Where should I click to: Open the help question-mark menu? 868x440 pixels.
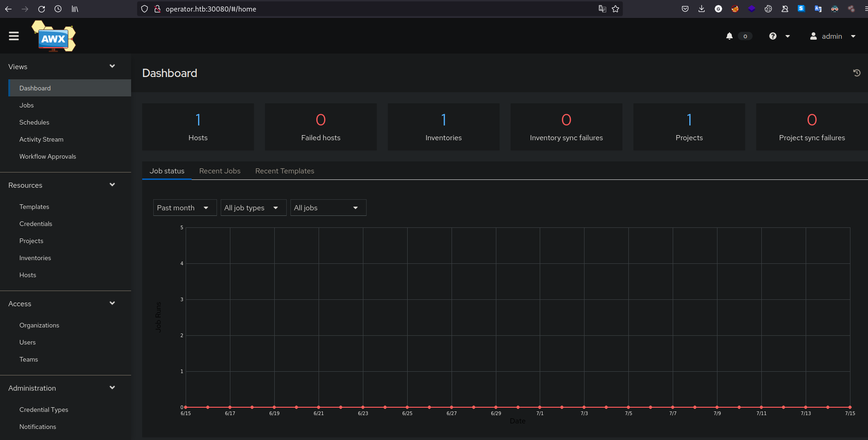[x=773, y=36]
